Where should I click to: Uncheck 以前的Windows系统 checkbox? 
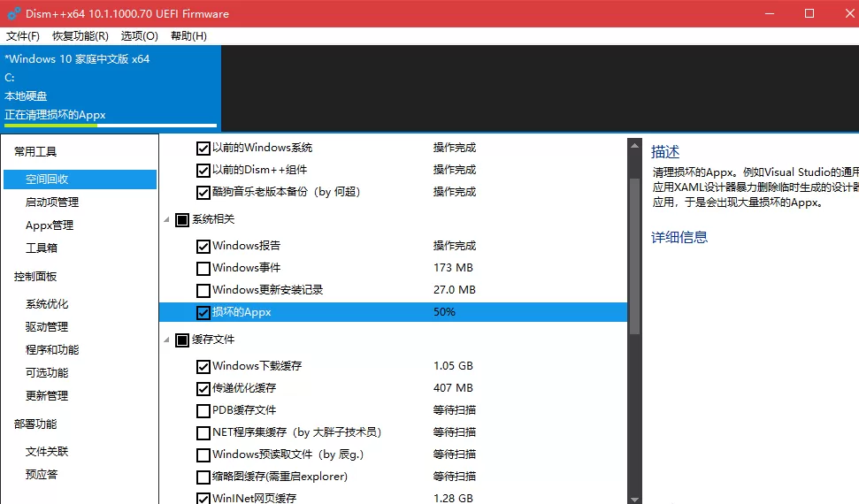tap(203, 148)
